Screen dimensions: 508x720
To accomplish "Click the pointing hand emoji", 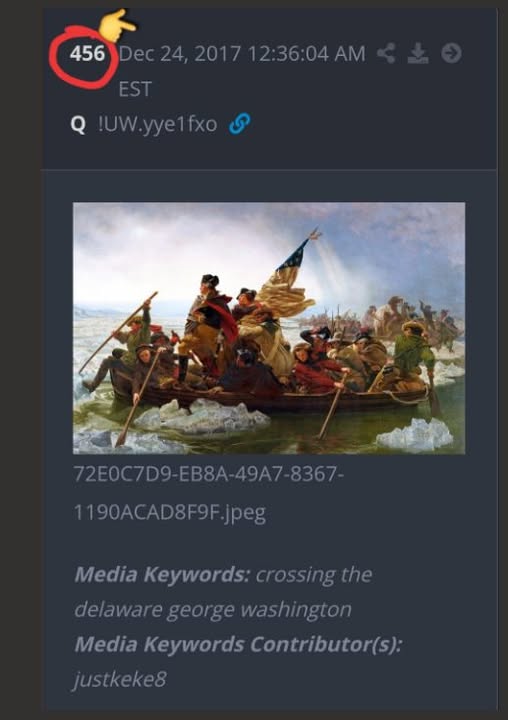I will point(117,25).
